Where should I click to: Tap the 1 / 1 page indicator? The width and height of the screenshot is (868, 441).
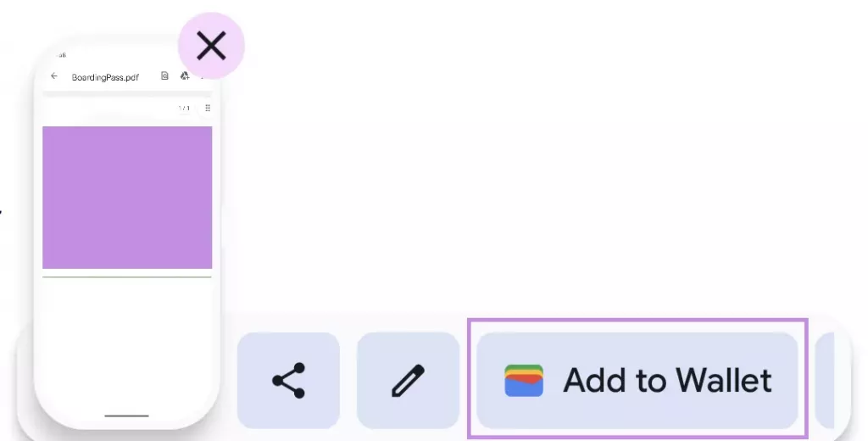point(184,108)
